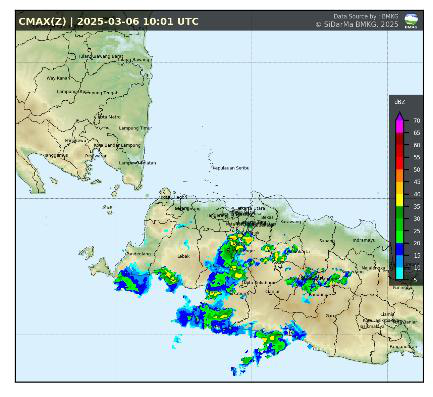
Task: Pick the cyan 5 dBZ legend color
Action: (399, 274)
